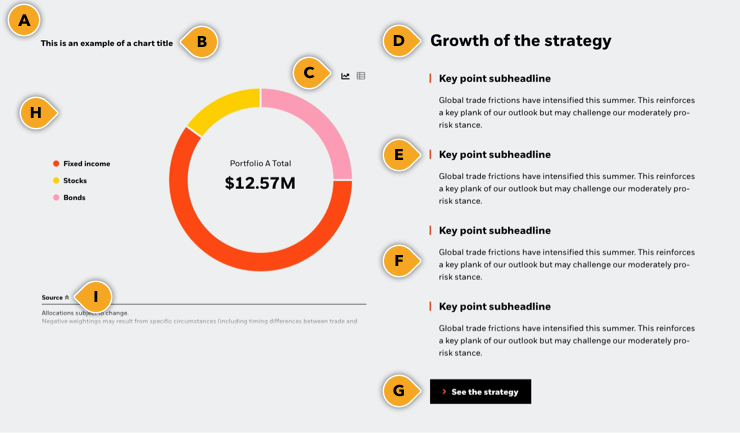Image resolution: width=740 pixels, height=433 pixels.
Task: Select annotation marker H above the legend
Action: (36, 113)
